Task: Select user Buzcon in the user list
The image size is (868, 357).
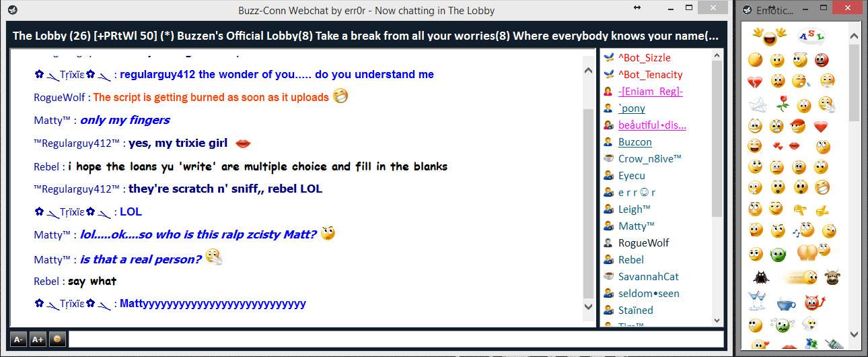Action: [x=635, y=141]
